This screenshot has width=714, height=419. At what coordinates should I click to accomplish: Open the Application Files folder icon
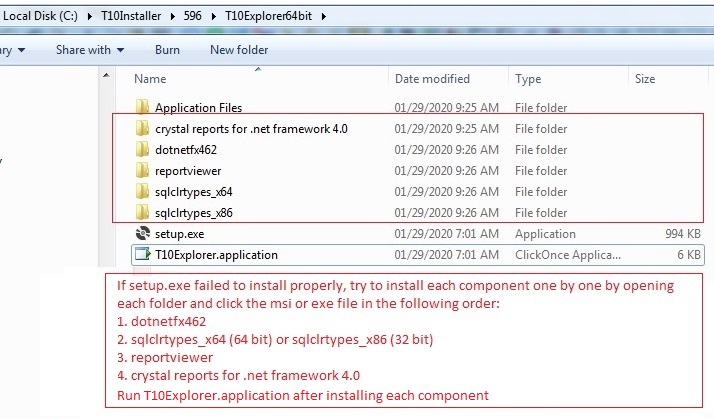[143, 107]
